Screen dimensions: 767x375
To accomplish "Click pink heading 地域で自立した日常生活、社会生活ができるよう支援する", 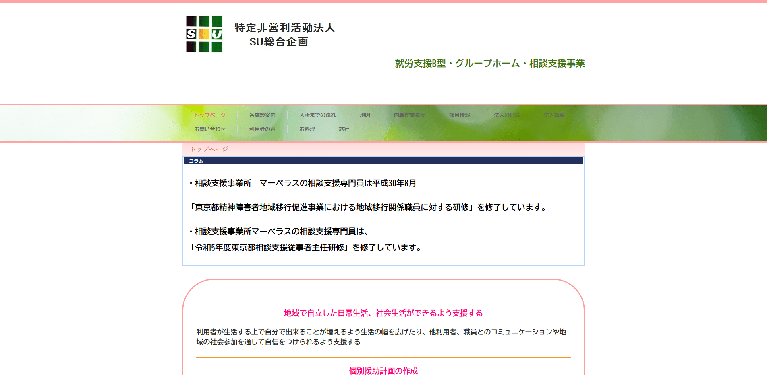I will (383, 313).
